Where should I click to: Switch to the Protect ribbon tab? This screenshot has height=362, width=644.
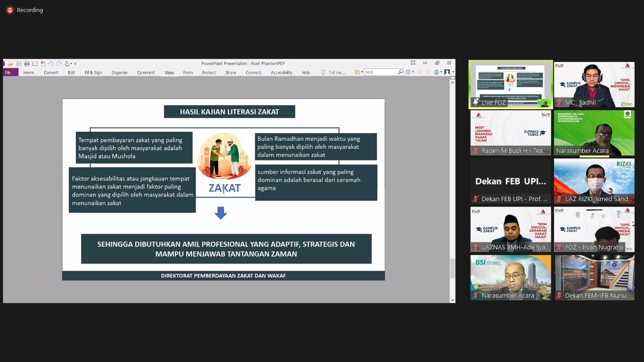point(209,72)
